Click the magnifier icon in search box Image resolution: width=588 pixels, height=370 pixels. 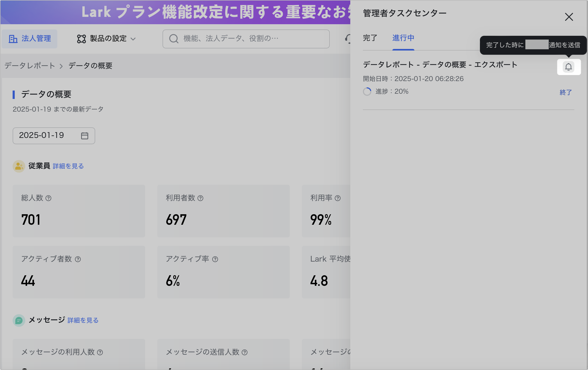pos(174,39)
